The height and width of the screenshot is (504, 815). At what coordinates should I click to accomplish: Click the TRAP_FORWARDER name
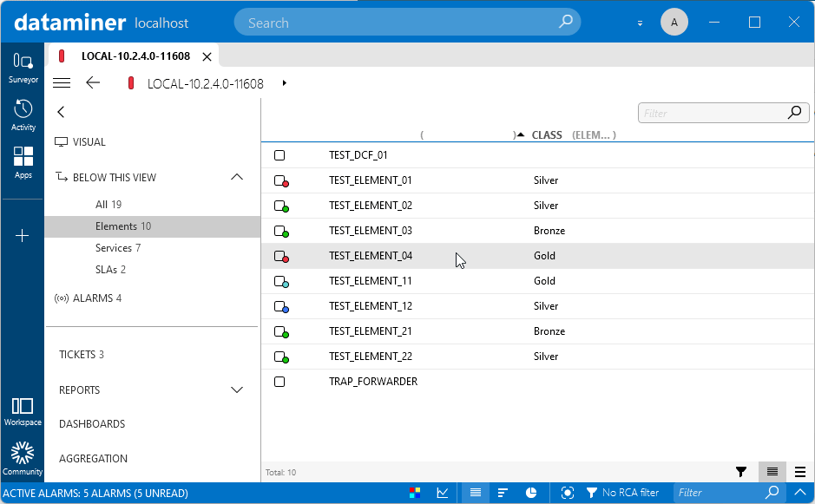(373, 382)
